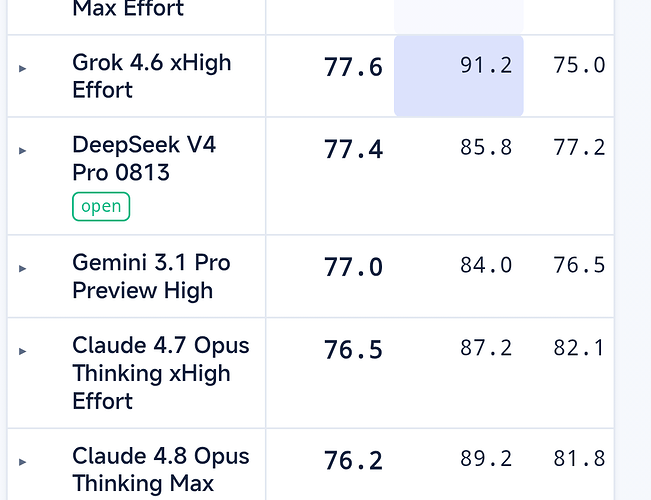Click the 77.6 overall score for Grok

[x=353, y=67]
